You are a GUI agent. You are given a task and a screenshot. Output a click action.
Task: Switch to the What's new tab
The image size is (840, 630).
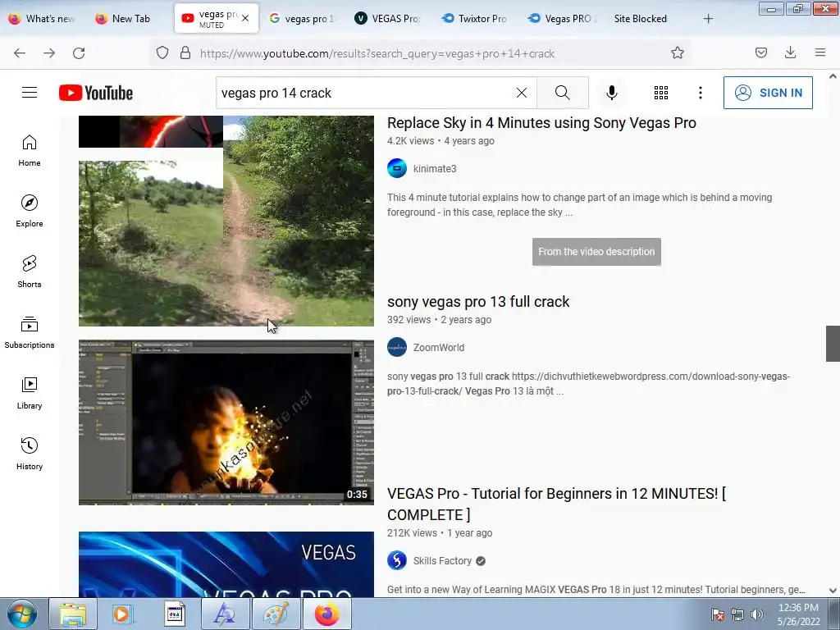pos(43,19)
